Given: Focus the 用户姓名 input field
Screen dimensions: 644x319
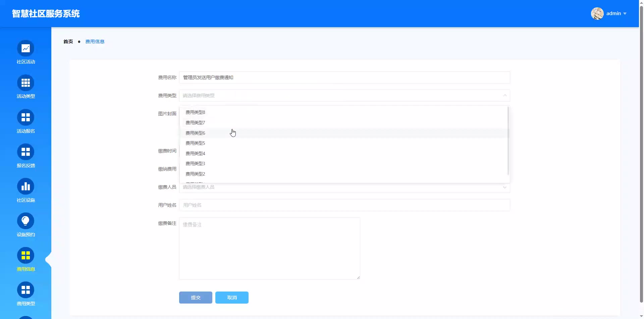Looking at the screenshot, I should [344, 205].
